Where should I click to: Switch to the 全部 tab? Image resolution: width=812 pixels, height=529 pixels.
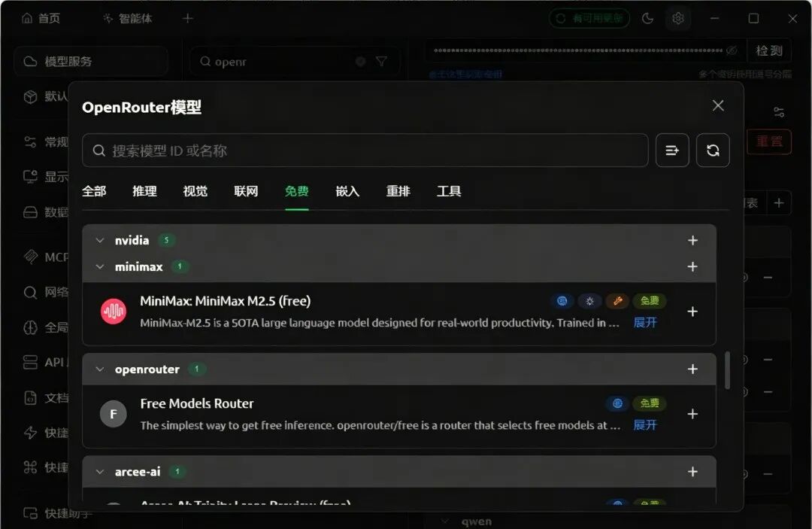(x=94, y=191)
